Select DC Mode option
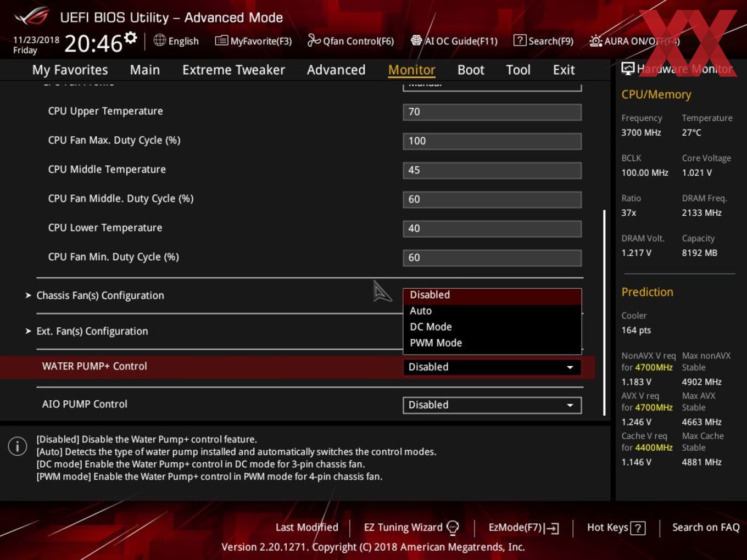The width and height of the screenshot is (747, 560). (492, 327)
